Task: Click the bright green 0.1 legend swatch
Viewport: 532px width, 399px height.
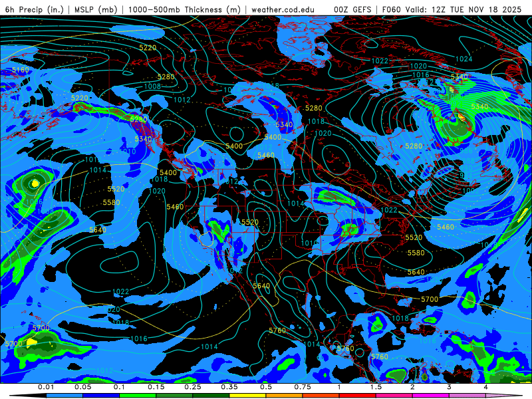Action: [138, 396]
